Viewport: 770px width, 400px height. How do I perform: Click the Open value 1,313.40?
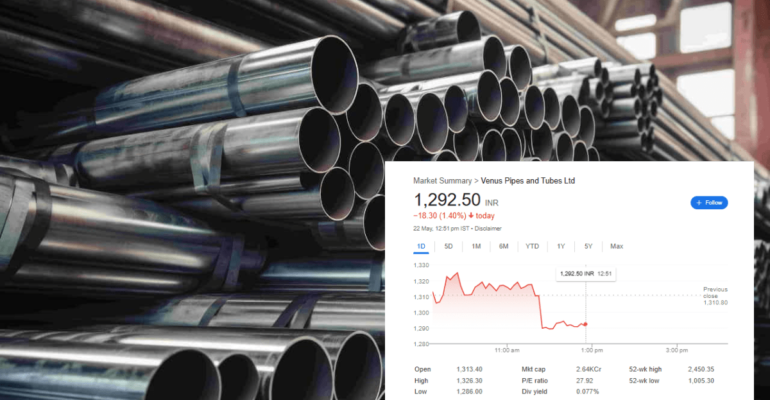pyautogui.click(x=469, y=370)
